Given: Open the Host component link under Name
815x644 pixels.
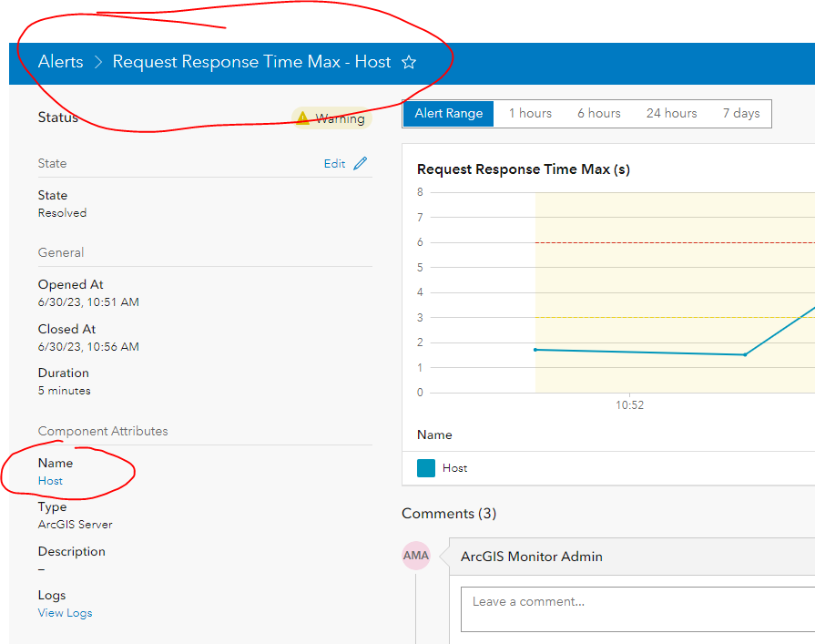Looking at the screenshot, I should point(49,480).
